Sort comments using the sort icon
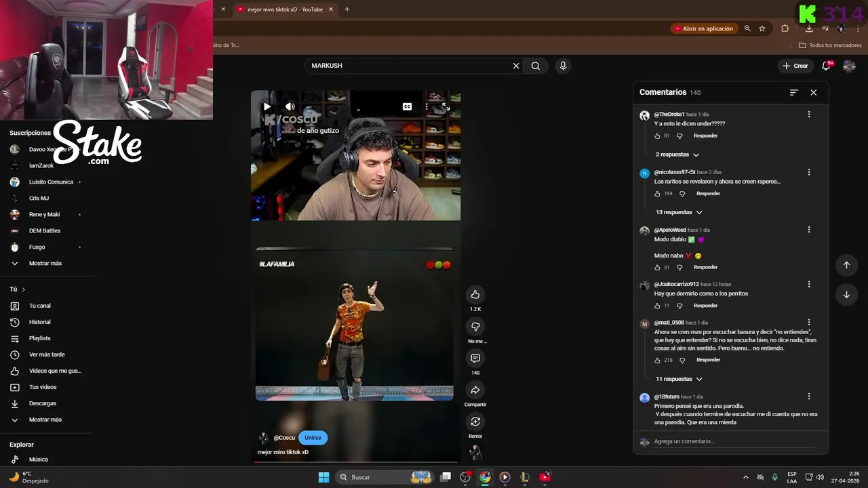Screen dimensions: 868x488 (x=794, y=92)
